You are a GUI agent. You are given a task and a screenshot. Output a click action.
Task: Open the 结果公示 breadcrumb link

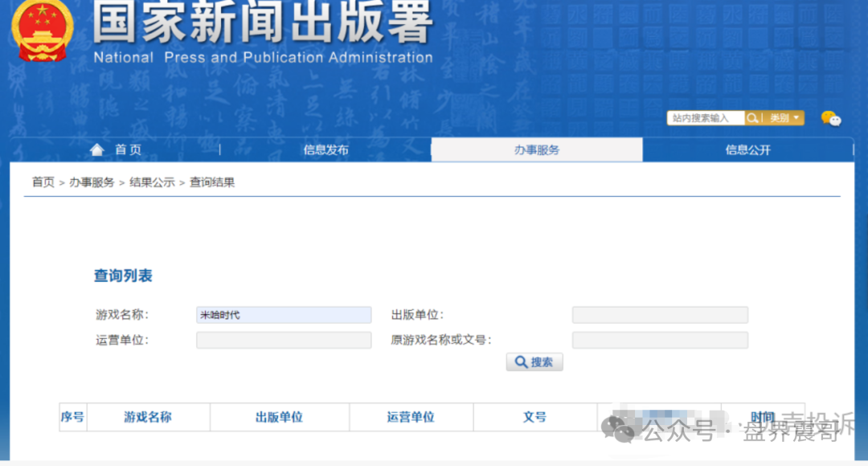[153, 182]
